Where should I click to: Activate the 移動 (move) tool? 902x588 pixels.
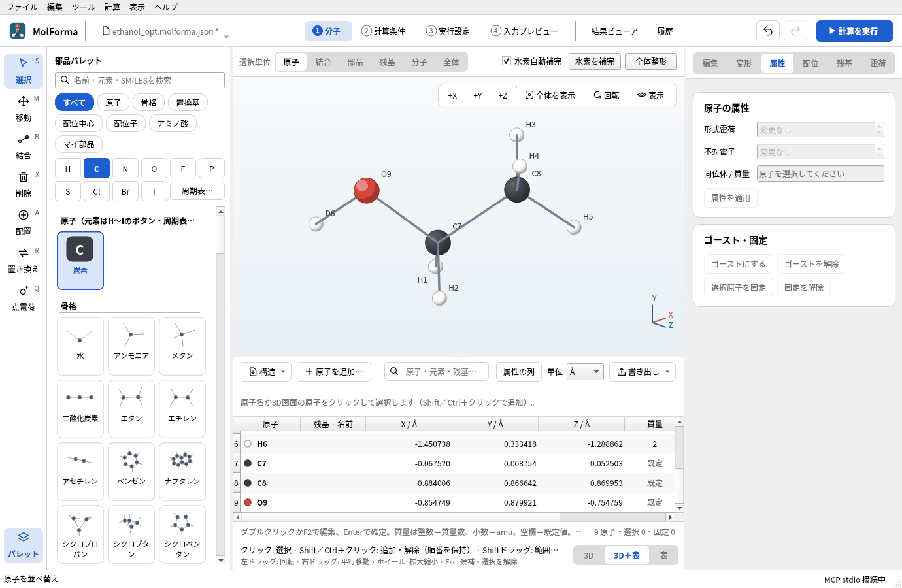(x=24, y=109)
